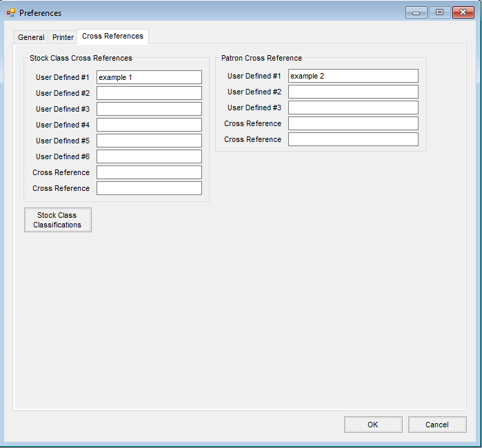Click the Patron User Defined #3 label
Screen dimensions: 482x448
point(254,108)
